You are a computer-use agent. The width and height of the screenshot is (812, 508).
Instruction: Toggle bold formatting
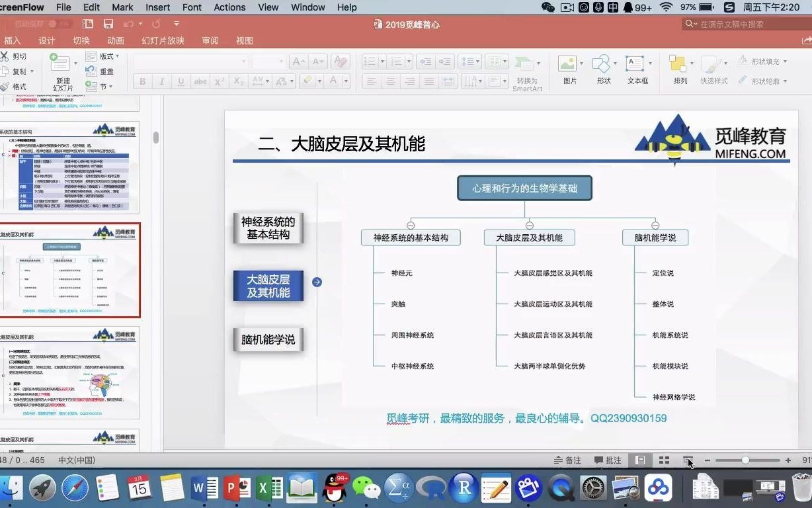[x=142, y=81]
